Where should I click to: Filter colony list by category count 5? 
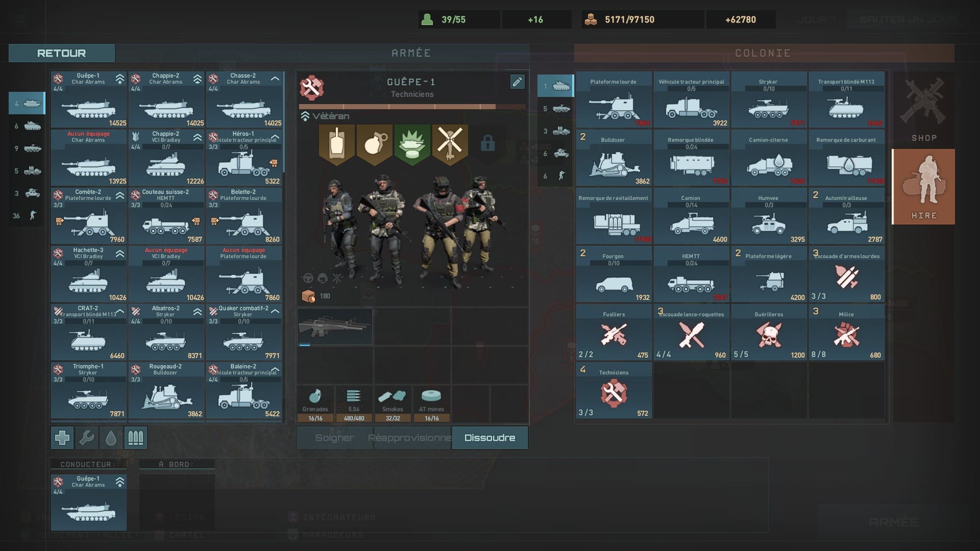(555, 109)
